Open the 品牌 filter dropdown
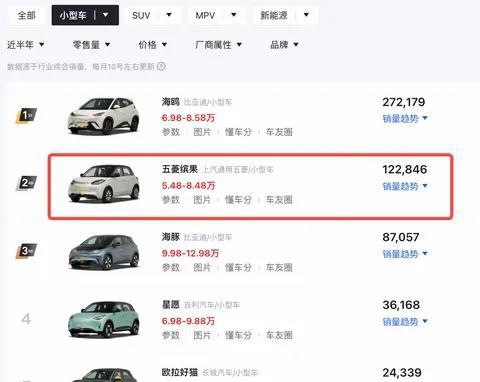480x382 pixels. point(284,45)
